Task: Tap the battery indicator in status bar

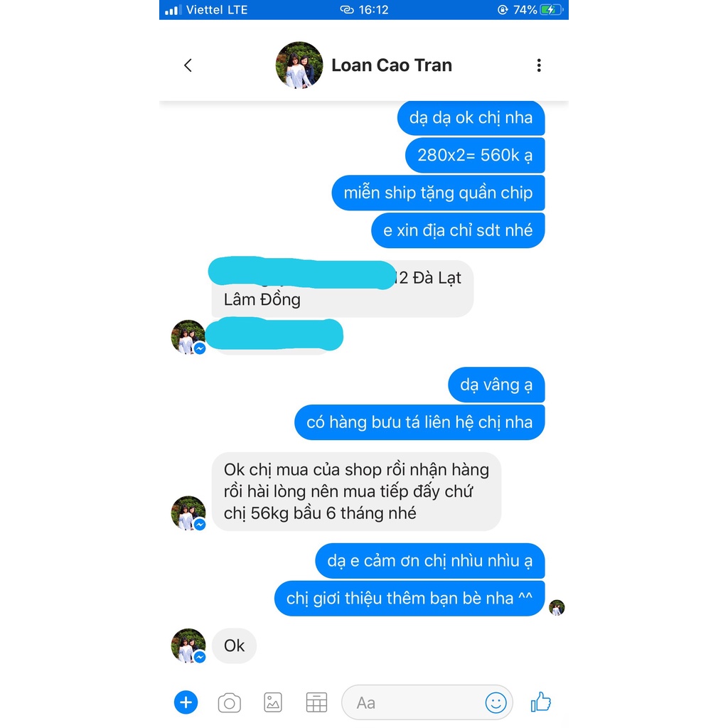Action: pos(551,10)
